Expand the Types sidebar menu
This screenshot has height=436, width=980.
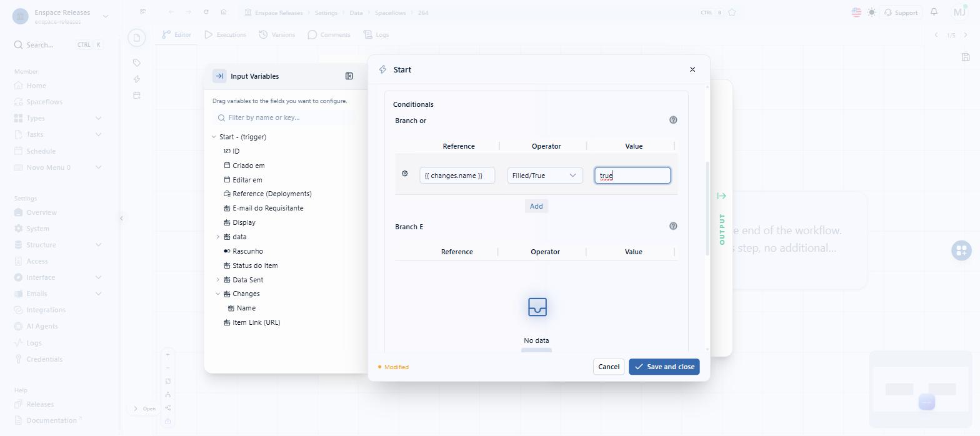point(98,118)
